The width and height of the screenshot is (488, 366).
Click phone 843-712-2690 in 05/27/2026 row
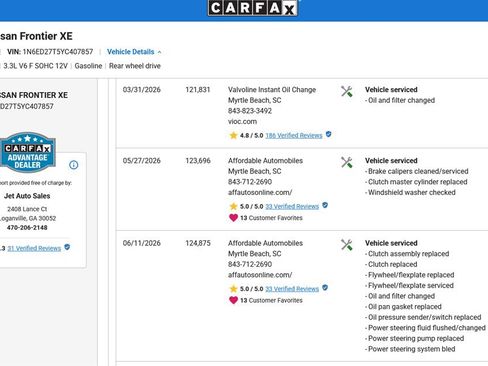click(x=250, y=182)
